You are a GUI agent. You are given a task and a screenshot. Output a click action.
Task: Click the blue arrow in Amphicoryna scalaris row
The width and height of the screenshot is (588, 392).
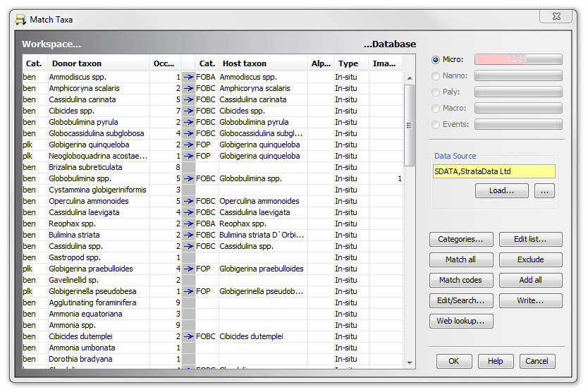click(x=188, y=88)
